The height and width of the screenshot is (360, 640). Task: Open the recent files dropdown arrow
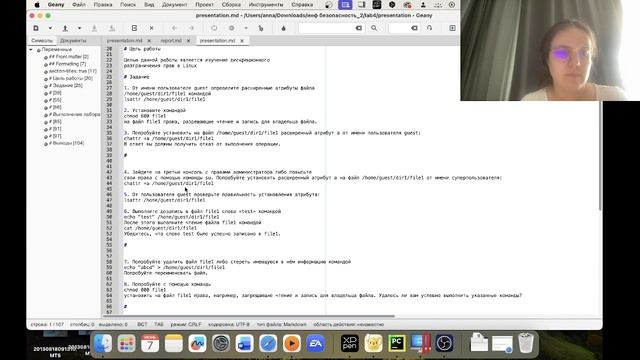pyautogui.click(x=80, y=28)
